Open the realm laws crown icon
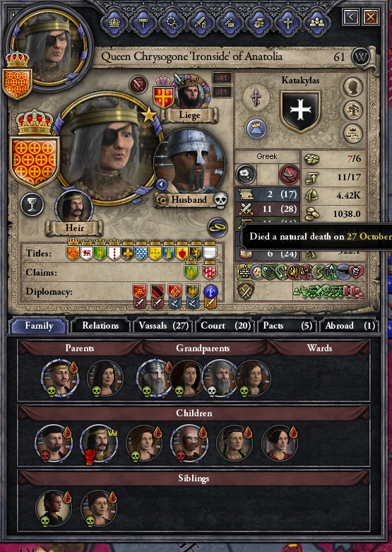Viewport: 392px width, 552px height. (x=114, y=23)
